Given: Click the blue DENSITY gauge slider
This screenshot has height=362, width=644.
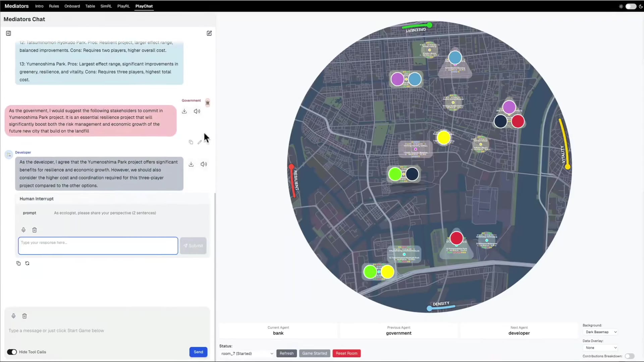Looking at the screenshot, I should 441,307.
